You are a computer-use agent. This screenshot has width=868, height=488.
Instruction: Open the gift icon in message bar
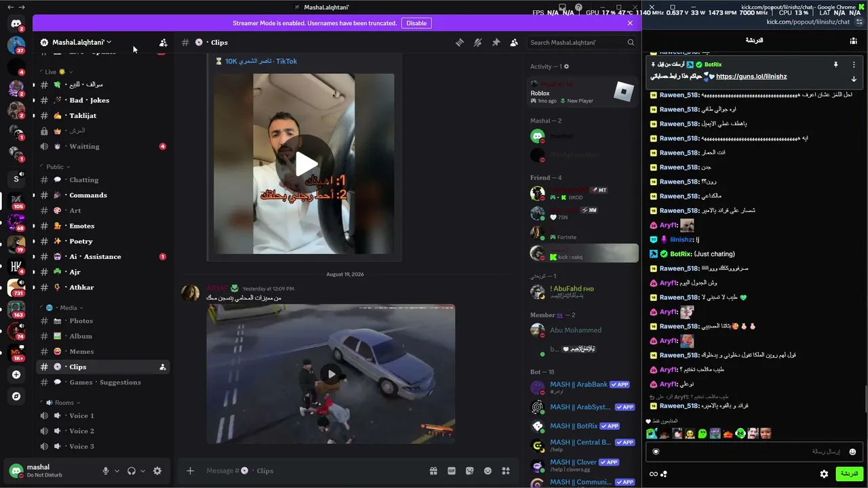pyautogui.click(x=433, y=470)
